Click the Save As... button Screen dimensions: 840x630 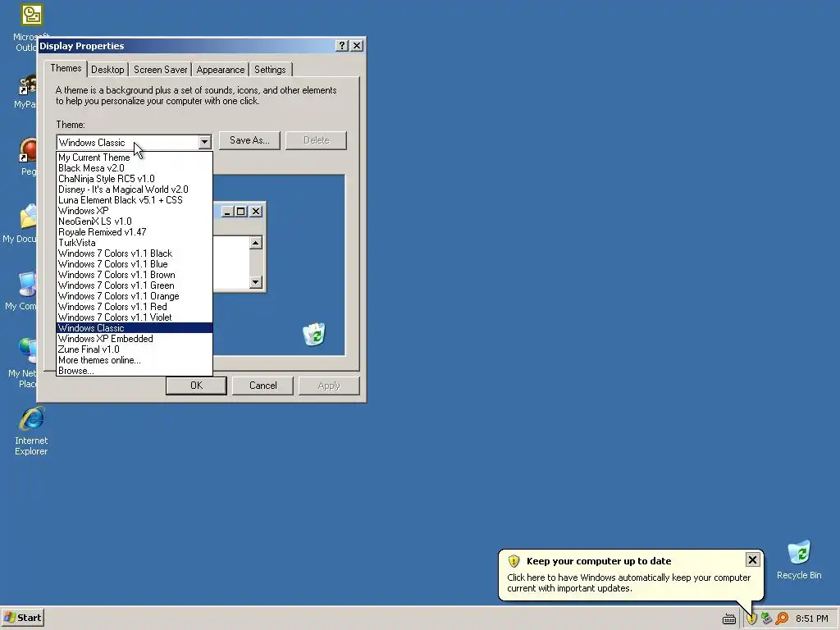pyautogui.click(x=249, y=140)
